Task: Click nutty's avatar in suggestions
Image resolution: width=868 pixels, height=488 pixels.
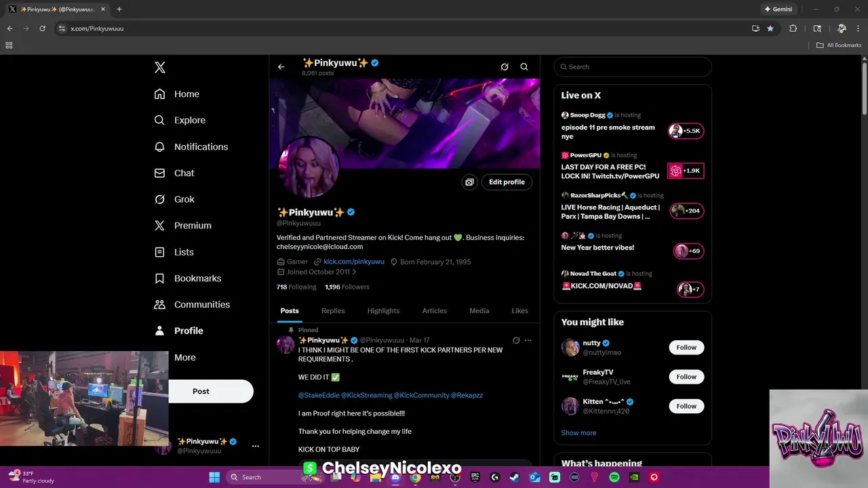Action: point(570,348)
